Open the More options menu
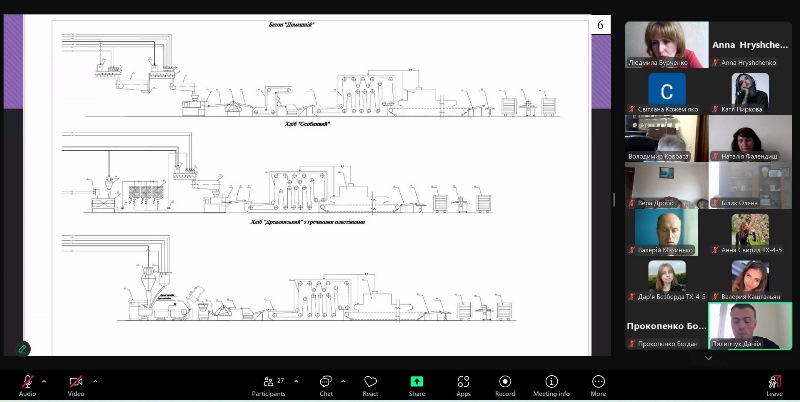The image size is (800, 402). coord(598,386)
